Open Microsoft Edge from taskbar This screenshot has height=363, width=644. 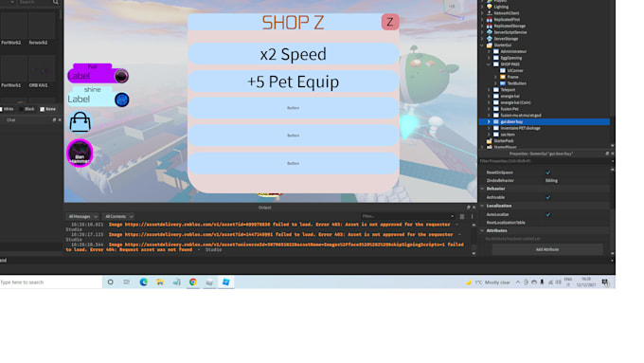tap(143, 282)
